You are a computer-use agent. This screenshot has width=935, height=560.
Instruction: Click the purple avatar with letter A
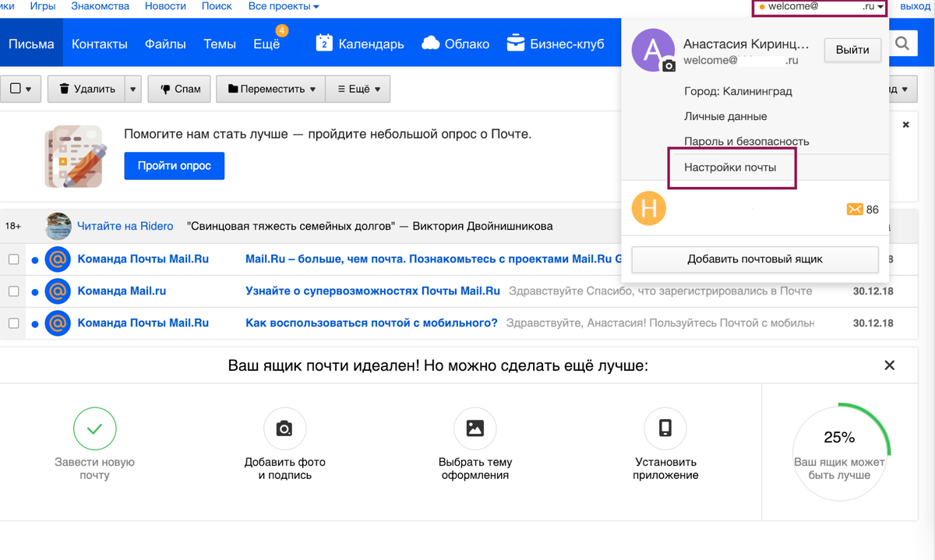pyautogui.click(x=651, y=51)
